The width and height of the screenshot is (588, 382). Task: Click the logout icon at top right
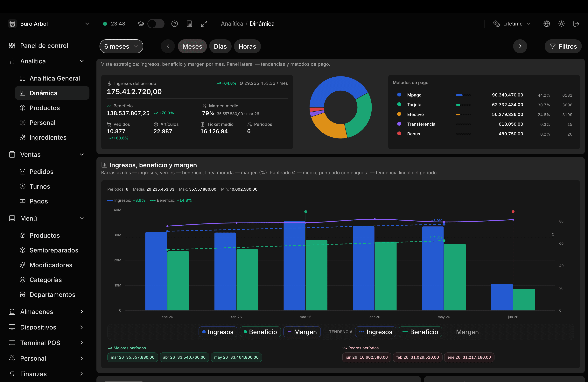576,24
